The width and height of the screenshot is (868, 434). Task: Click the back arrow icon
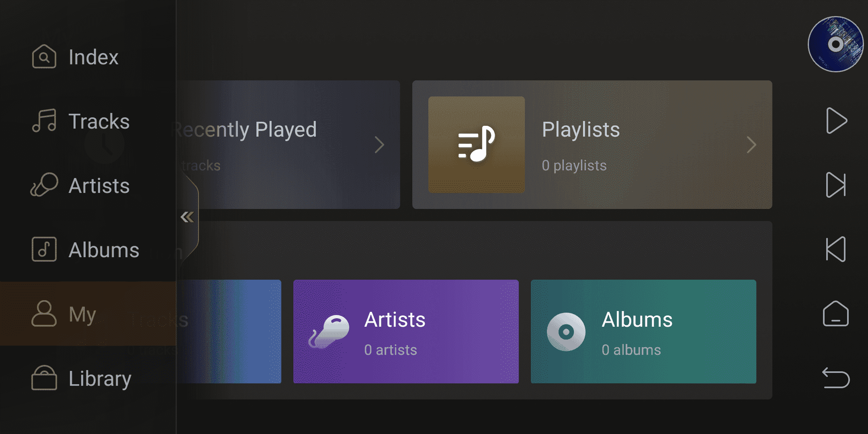click(836, 378)
